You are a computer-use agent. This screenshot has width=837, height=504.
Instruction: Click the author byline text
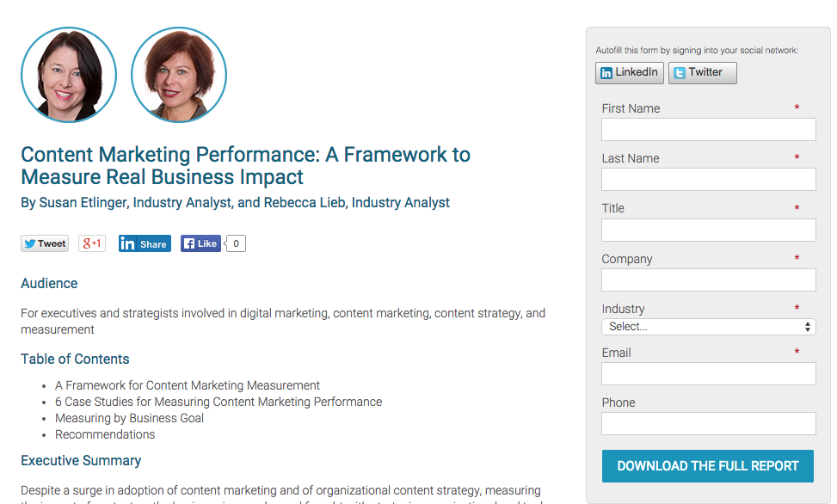pos(235,203)
